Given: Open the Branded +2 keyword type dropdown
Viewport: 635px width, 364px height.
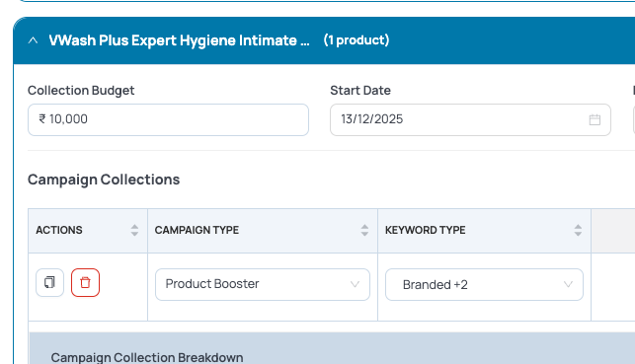Looking at the screenshot, I should pyautogui.click(x=484, y=284).
